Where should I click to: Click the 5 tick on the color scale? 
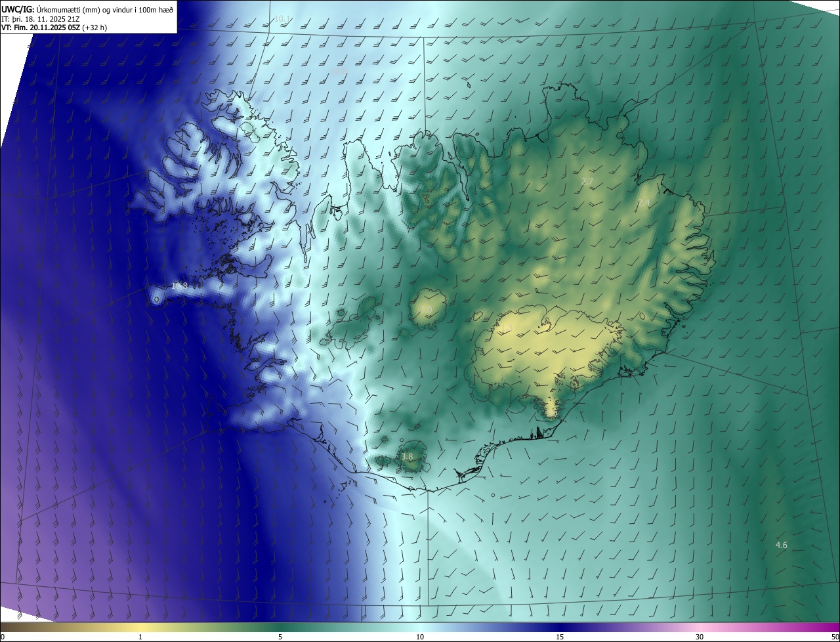(x=280, y=637)
